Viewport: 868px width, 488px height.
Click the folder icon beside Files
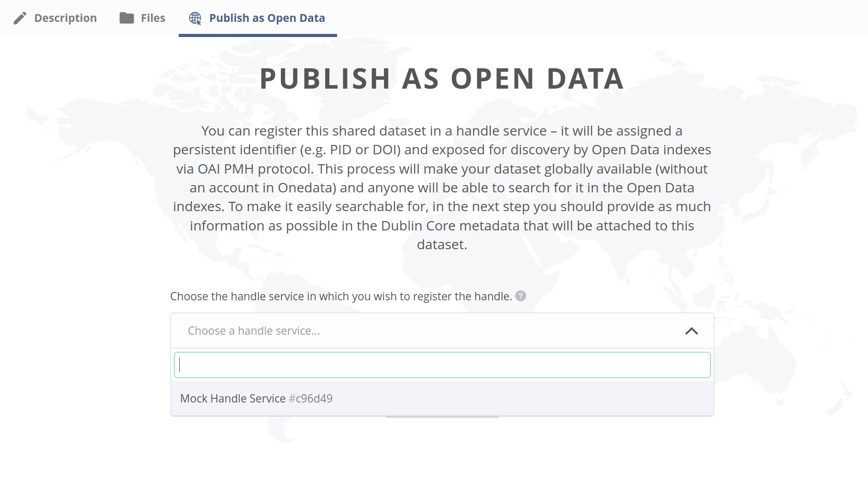coord(127,18)
